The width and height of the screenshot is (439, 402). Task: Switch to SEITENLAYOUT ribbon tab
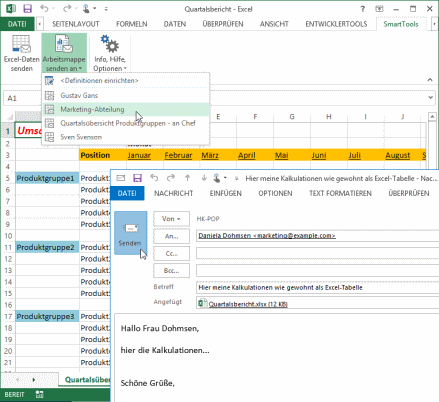click(x=76, y=24)
